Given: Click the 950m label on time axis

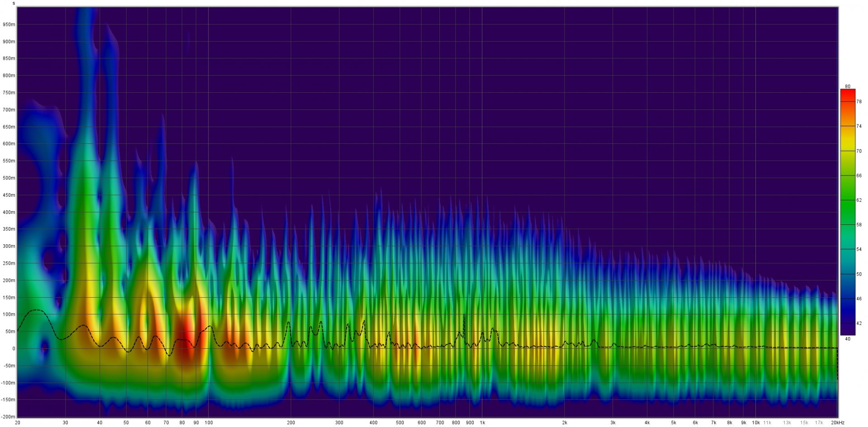Looking at the screenshot, I should (9, 24).
